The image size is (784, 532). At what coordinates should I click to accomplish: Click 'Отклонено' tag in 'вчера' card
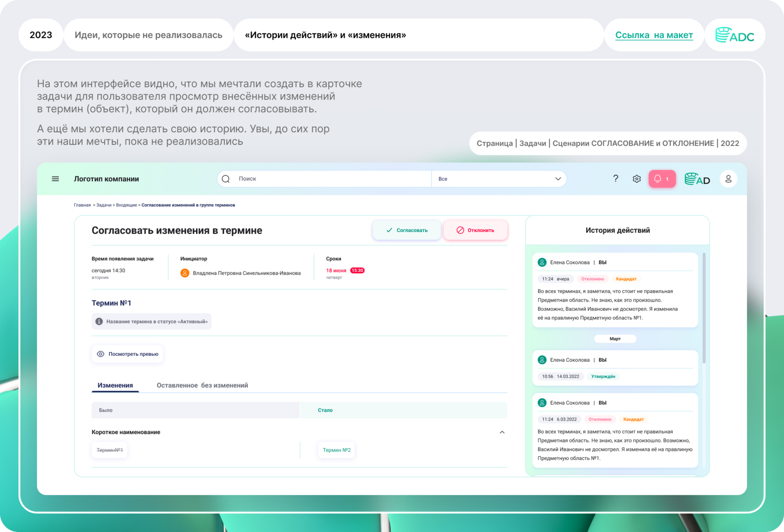point(592,279)
